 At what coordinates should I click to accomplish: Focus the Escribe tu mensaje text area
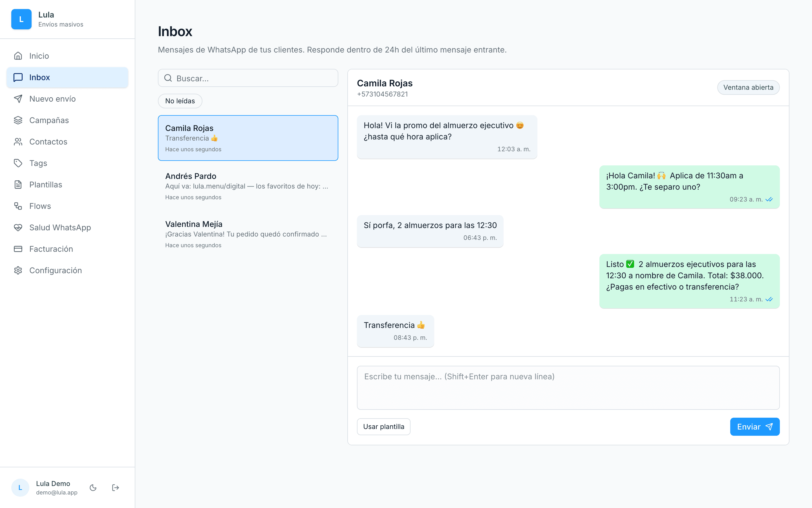tap(568, 388)
